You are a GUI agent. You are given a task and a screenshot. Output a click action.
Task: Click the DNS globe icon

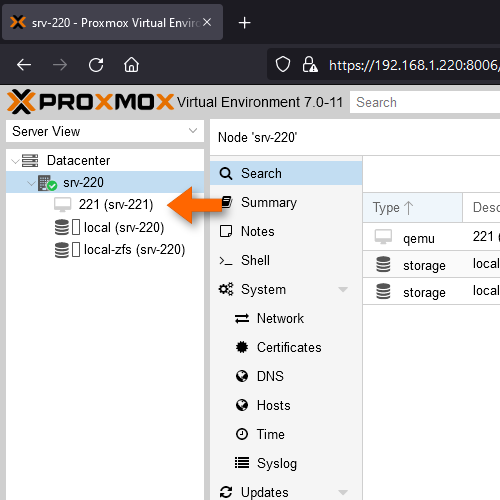tap(242, 376)
